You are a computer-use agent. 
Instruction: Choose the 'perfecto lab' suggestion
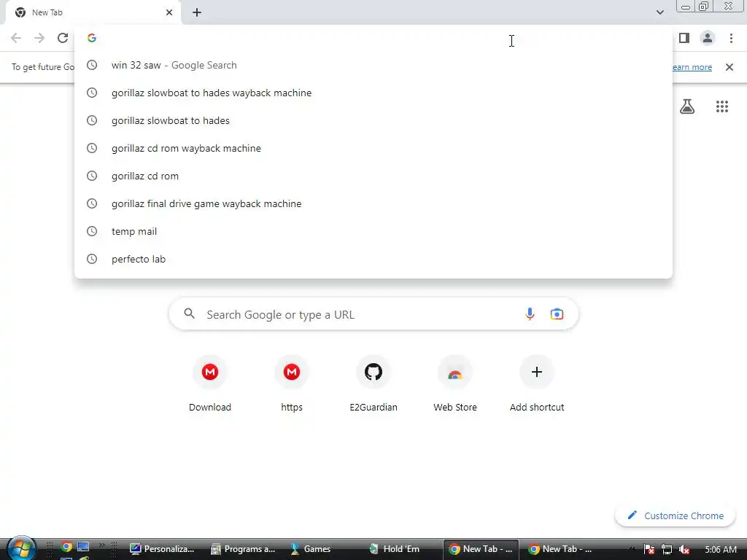point(373,259)
